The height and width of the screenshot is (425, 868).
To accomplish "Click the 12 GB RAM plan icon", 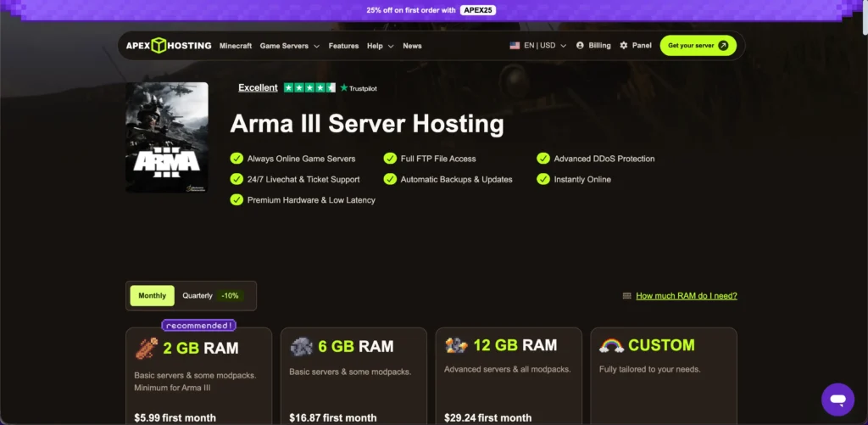I will 458,345.
